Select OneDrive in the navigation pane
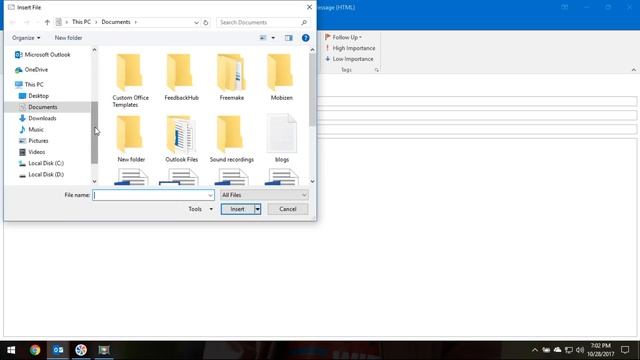 [31, 70]
